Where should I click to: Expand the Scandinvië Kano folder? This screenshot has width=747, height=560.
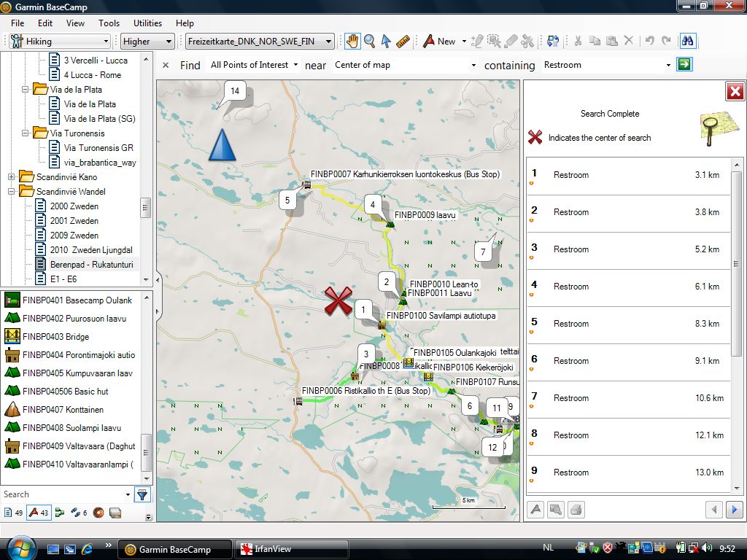tap(12, 177)
